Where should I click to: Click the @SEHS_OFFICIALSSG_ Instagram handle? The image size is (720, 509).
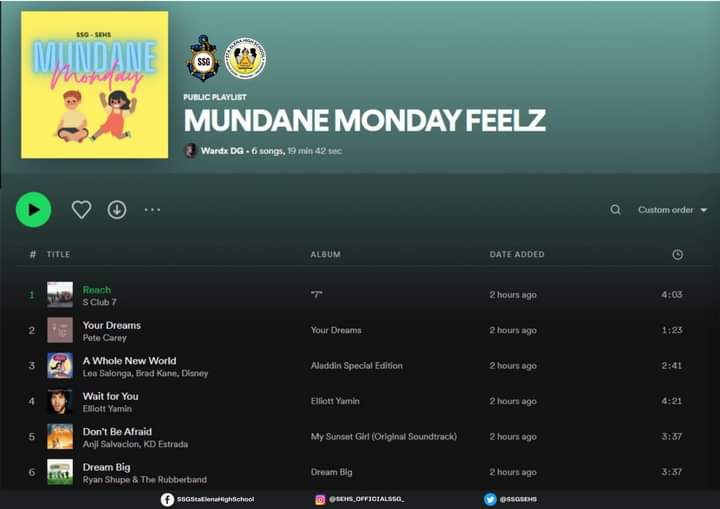pos(366,499)
